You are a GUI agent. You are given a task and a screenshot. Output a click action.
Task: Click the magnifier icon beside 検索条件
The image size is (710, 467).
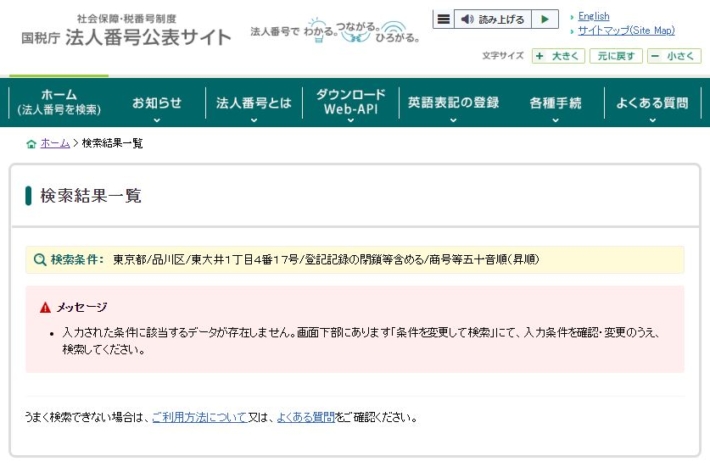[x=40, y=260]
